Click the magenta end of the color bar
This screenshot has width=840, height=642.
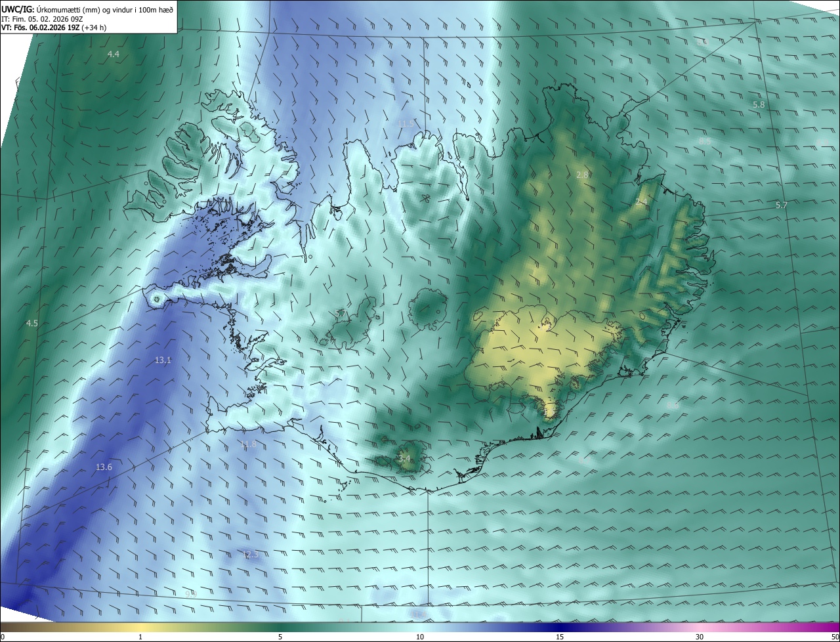point(827,627)
